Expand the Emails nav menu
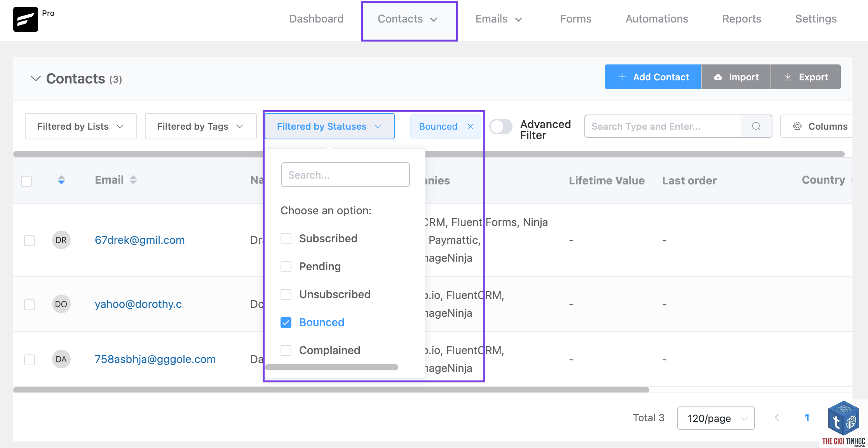This screenshot has width=868, height=448. coord(499,19)
